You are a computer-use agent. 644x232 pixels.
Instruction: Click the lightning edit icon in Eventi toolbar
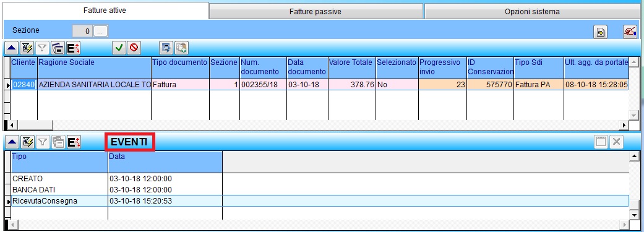[27, 142]
